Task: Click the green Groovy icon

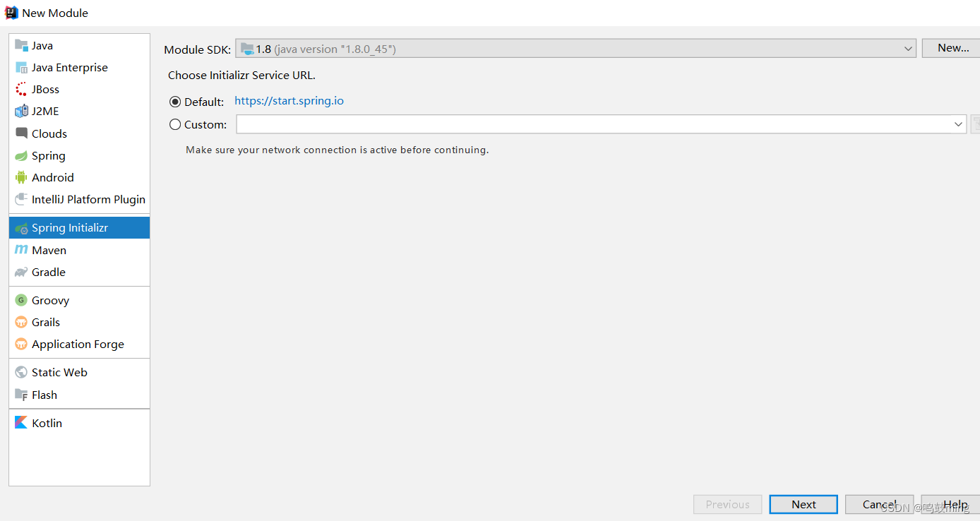Action: [21, 300]
